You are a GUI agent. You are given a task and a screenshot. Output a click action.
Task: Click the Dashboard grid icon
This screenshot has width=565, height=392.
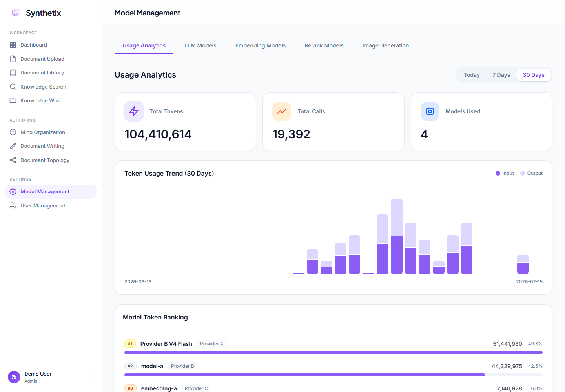pos(13,45)
